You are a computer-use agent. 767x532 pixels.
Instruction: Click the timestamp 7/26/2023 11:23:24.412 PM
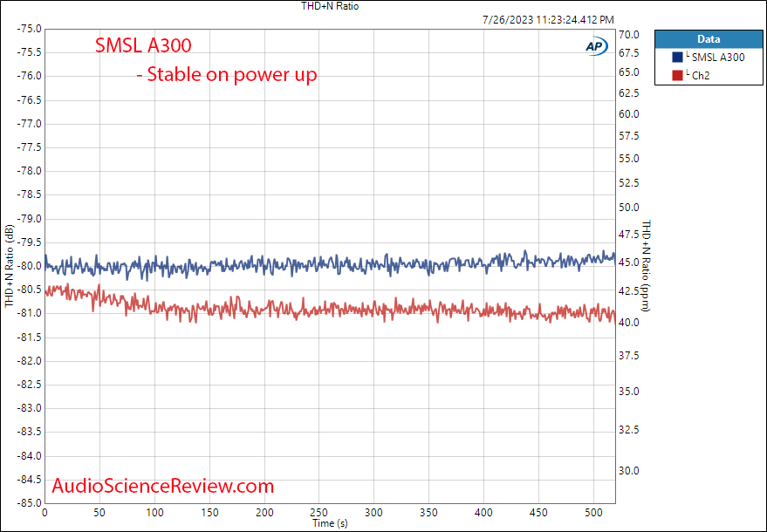click(548, 20)
